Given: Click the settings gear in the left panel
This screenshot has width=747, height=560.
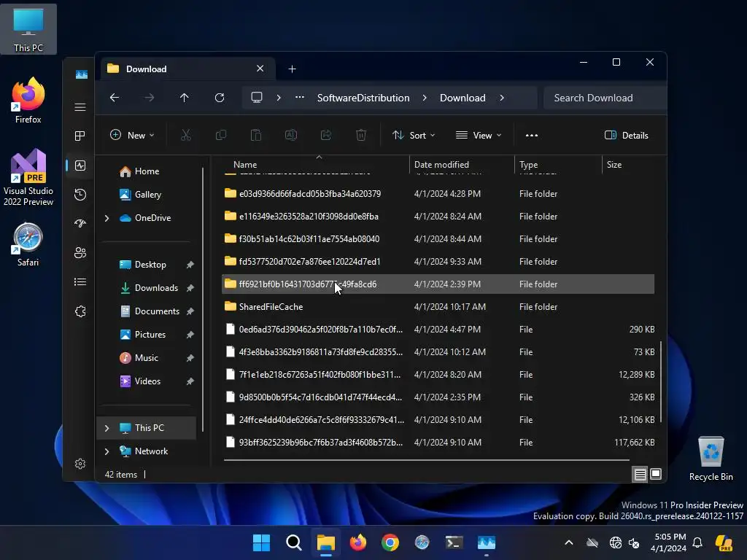Looking at the screenshot, I should coord(80,464).
